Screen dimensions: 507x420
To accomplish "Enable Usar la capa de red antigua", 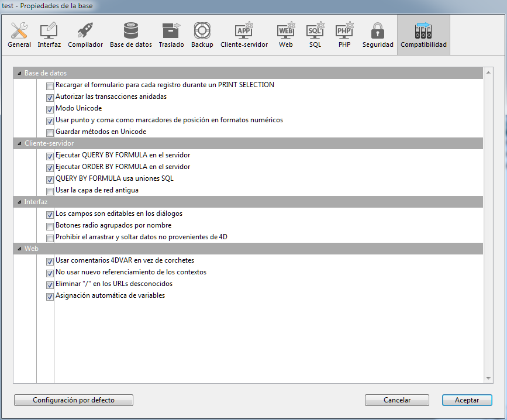I will tap(50, 191).
